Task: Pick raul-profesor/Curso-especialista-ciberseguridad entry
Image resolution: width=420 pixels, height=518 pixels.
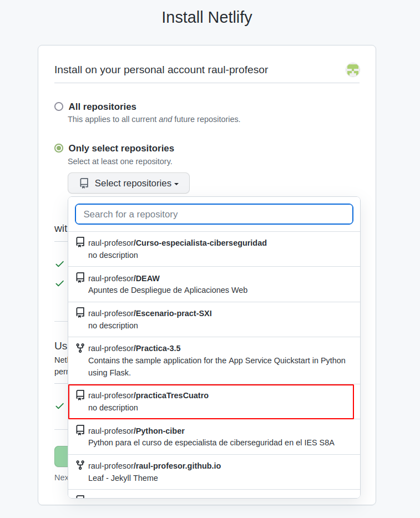Action: coord(211,248)
